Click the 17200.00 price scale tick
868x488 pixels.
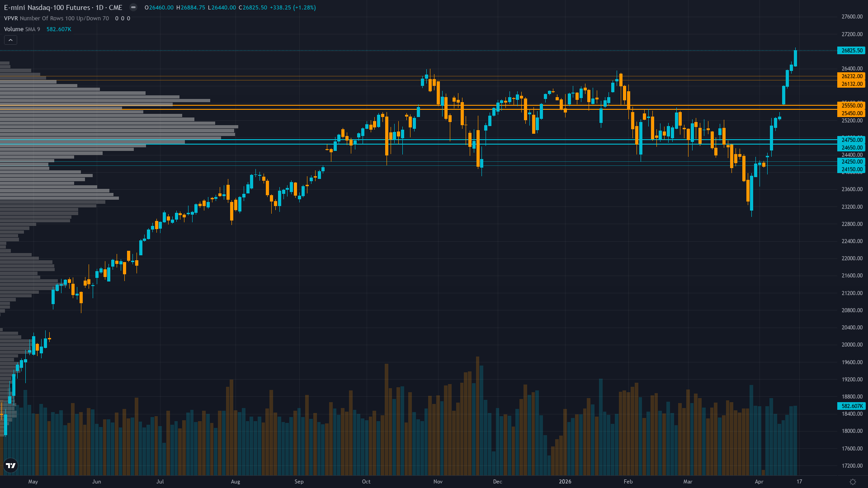852,466
